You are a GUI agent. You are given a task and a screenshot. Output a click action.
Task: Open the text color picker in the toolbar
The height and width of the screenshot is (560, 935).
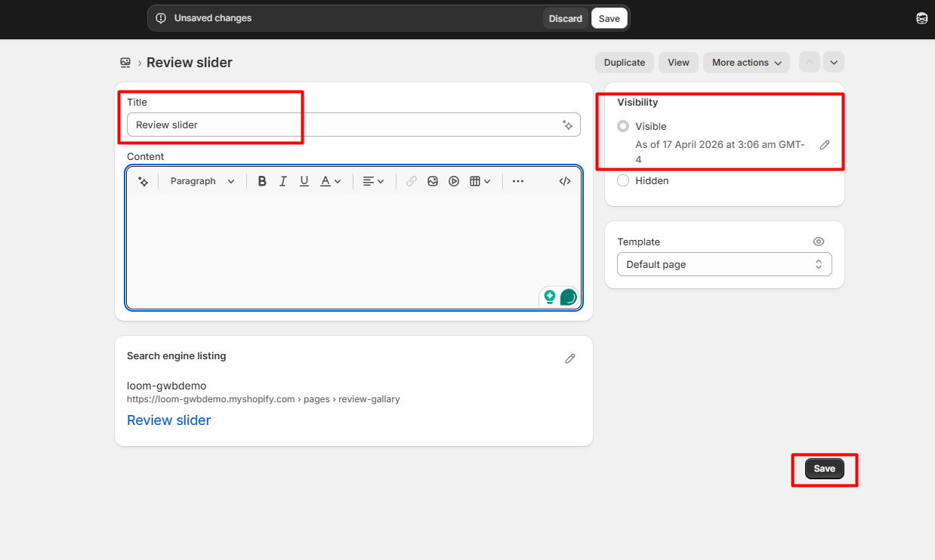pyautogui.click(x=330, y=181)
